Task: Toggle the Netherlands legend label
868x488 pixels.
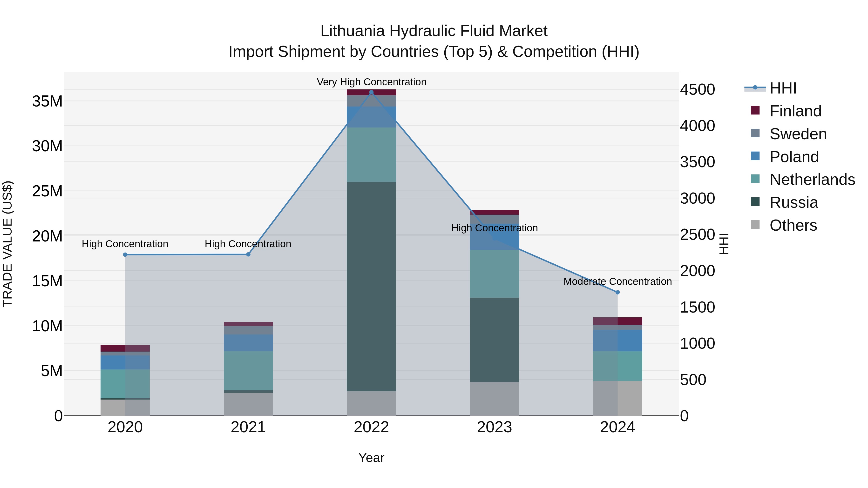Action: point(812,180)
